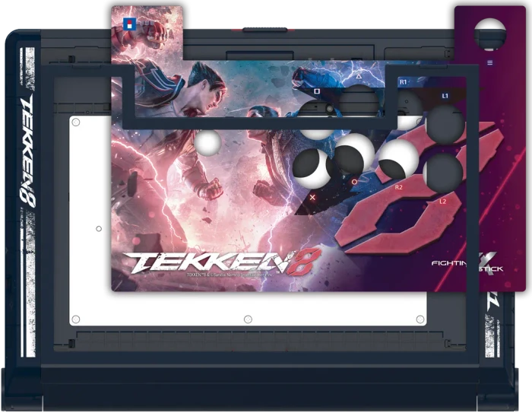532x413 pixels.
Task: Click the Bandai Namco copyright line
Action: point(230,275)
